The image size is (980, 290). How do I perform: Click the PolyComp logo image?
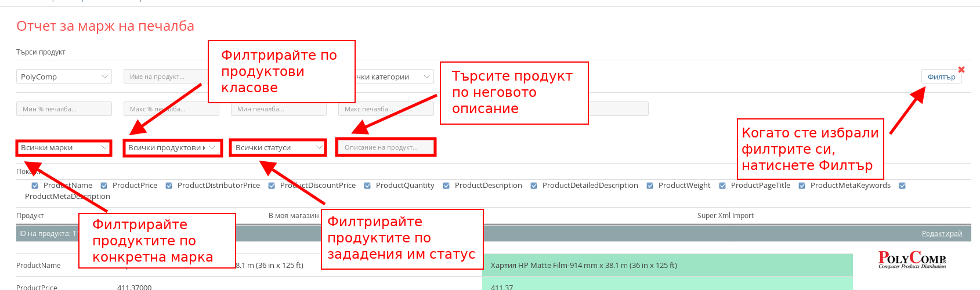[912, 259]
